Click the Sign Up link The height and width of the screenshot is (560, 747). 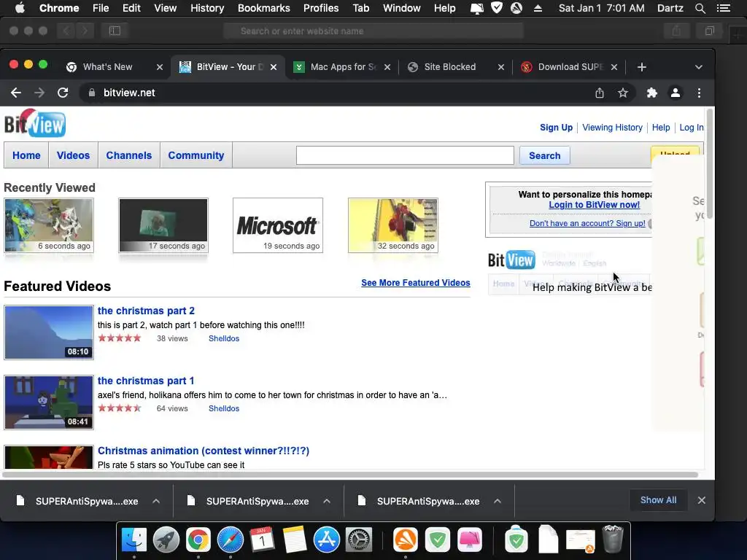tap(556, 128)
